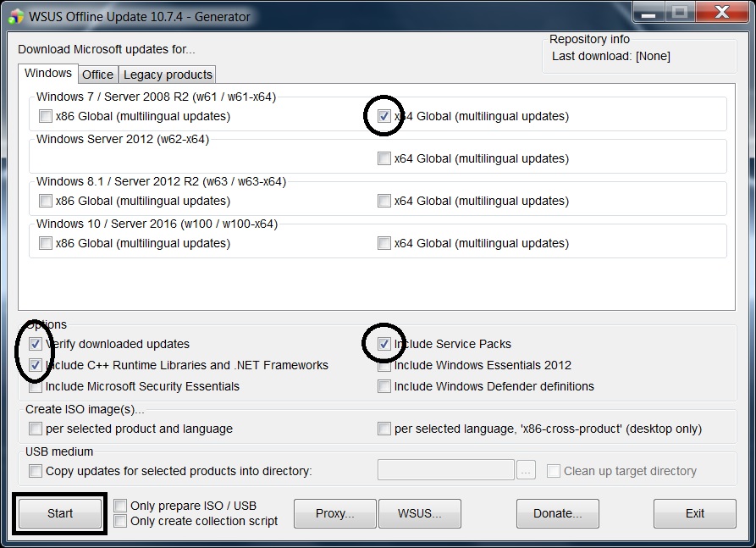Enable Windows Server 2012 x64 Global updates
756x548 pixels.
coord(384,158)
